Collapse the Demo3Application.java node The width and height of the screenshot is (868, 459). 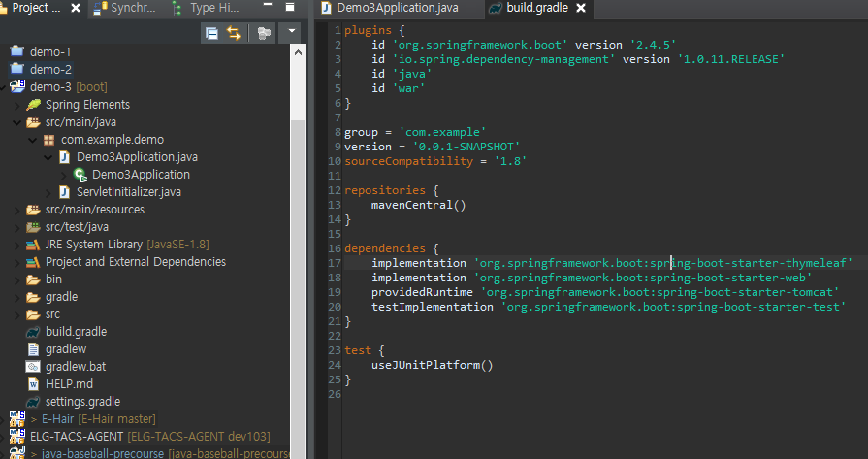pyautogui.click(x=48, y=157)
